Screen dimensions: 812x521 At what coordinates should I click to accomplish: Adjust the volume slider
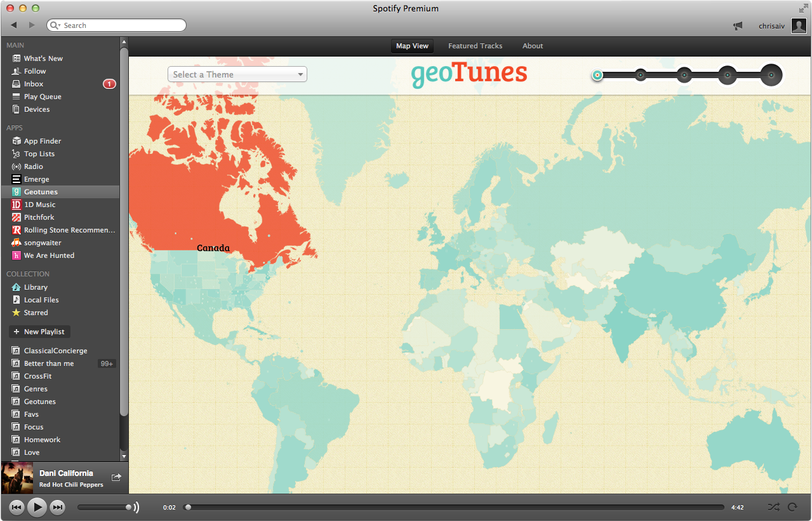click(x=105, y=507)
